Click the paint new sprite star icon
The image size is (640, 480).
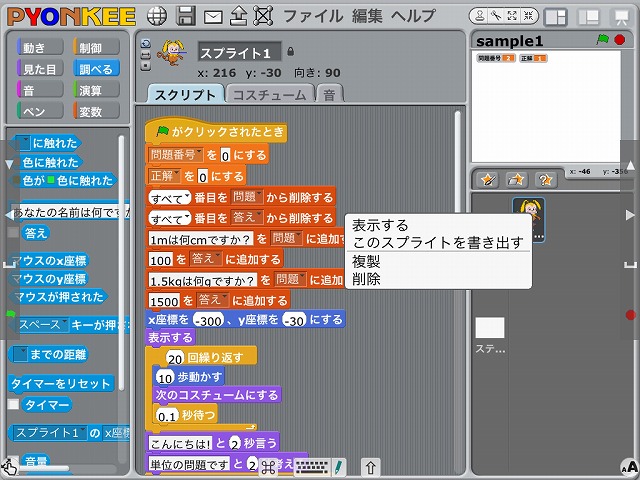(488, 180)
